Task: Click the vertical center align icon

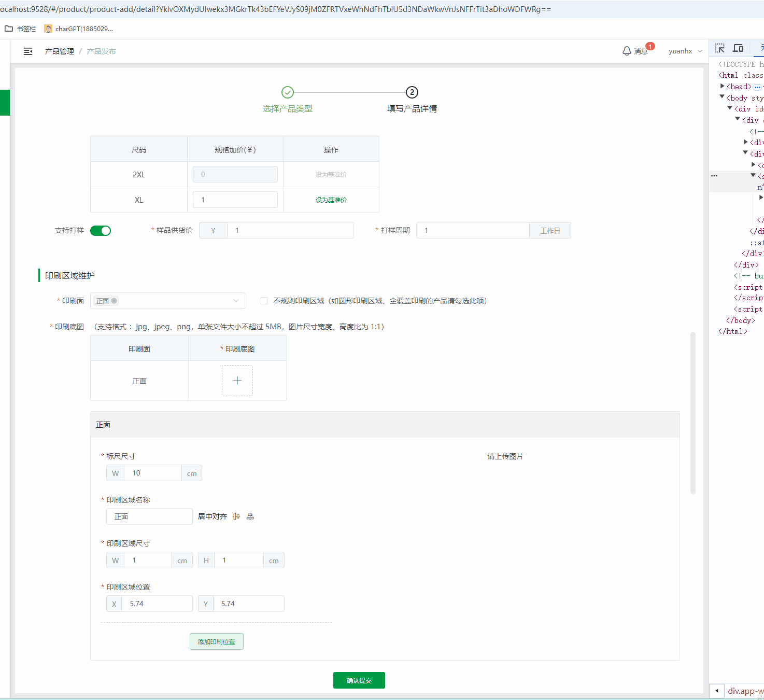Action: click(x=250, y=516)
